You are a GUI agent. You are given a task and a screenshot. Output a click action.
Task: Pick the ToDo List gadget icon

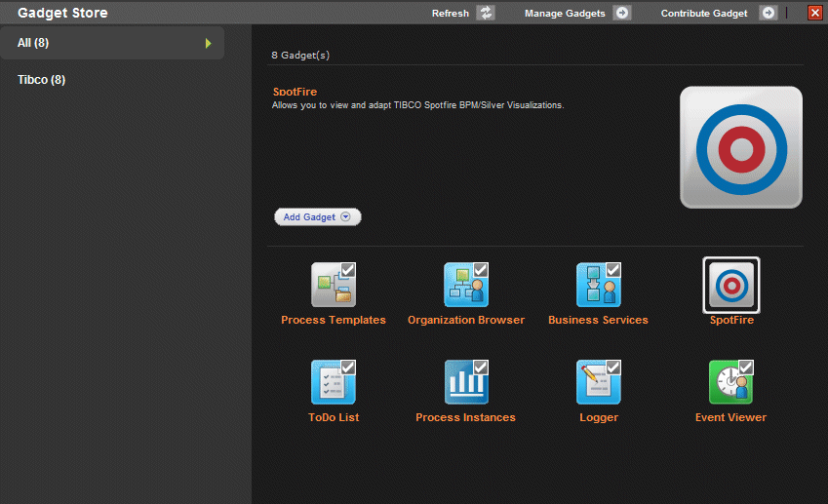(x=334, y=382)
